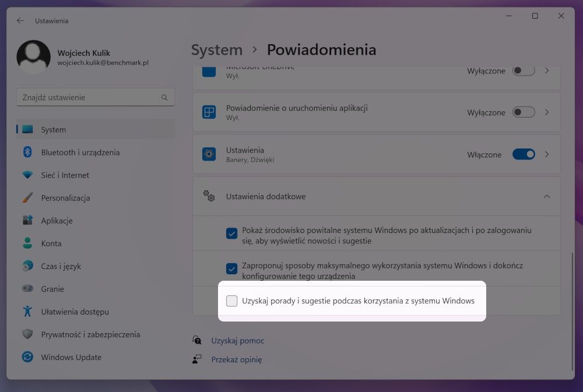Image resolution: width=583 pixels, height=392 pixels.
Task: Go back with the arrow icon
Action: tap(20, 21)
